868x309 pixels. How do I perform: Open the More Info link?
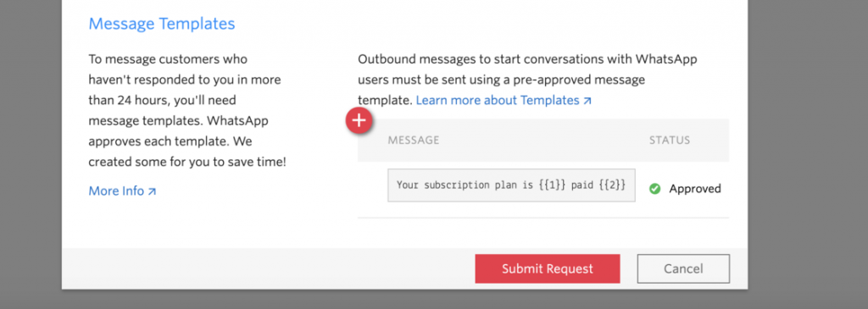pyautogui.click(x=122, y=190)
